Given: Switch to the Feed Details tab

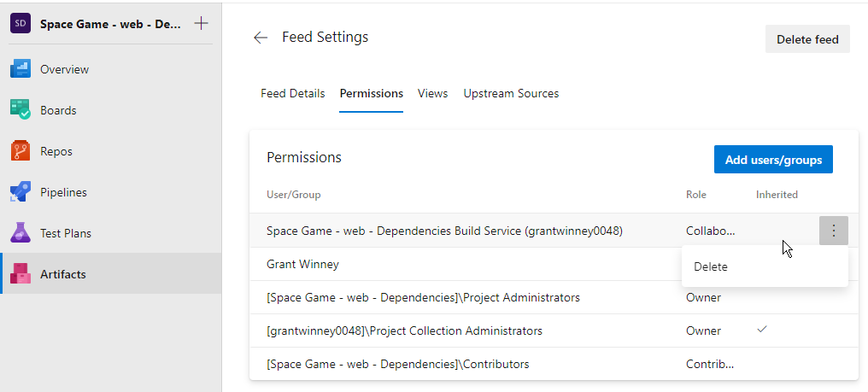Looking at the screenshot, I should pos(292,93).
